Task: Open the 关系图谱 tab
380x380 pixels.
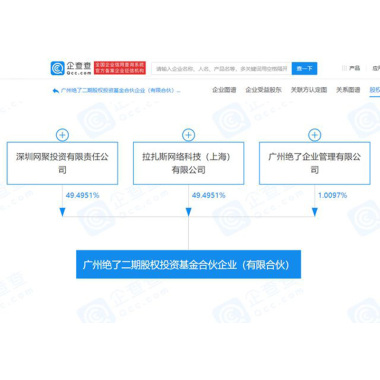Action: (x=348, y=90)
